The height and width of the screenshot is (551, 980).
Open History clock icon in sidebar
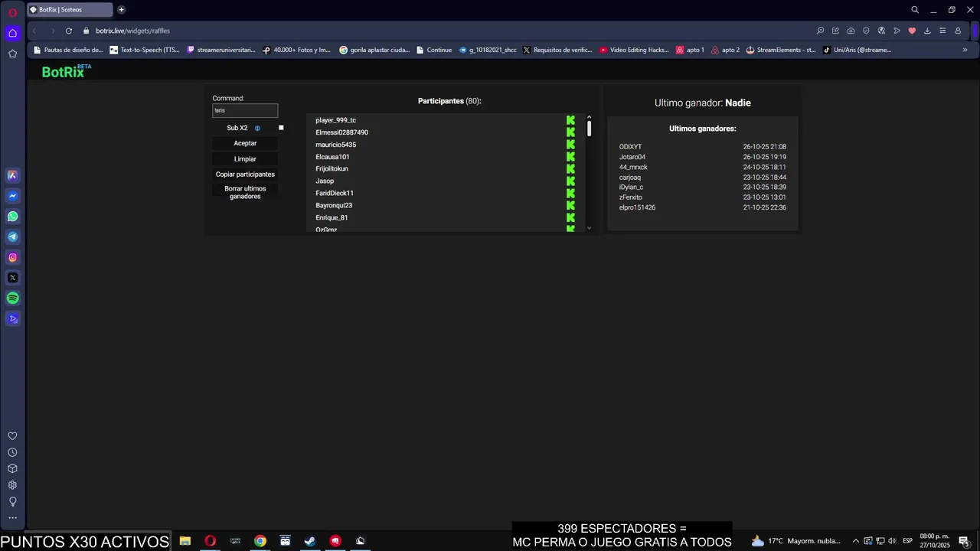pyautogui.click(x=12, y=452)
